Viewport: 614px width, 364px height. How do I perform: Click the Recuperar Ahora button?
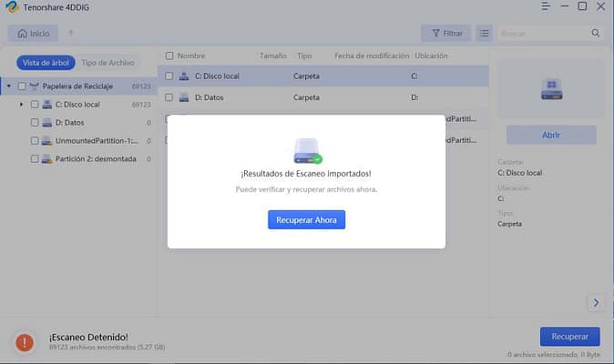point(307,219)
